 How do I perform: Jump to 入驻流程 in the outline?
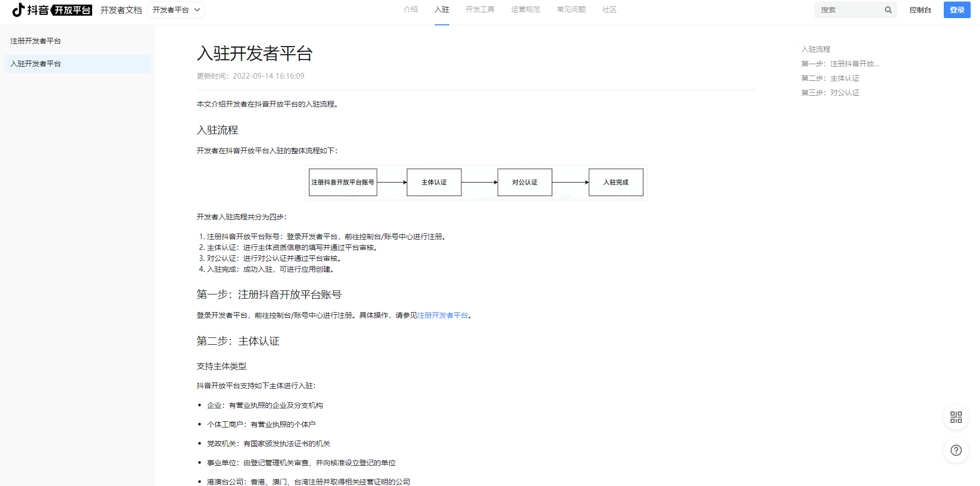point(816,49)
